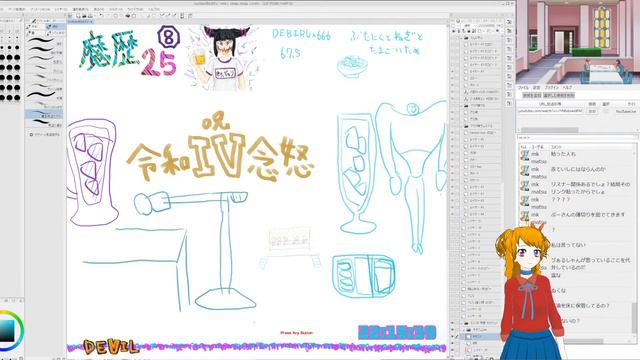The height and width of the screenshot is (360, 640).
Task: Open the アニメーション menu in Clip Studio
Action: coord(40,9)
